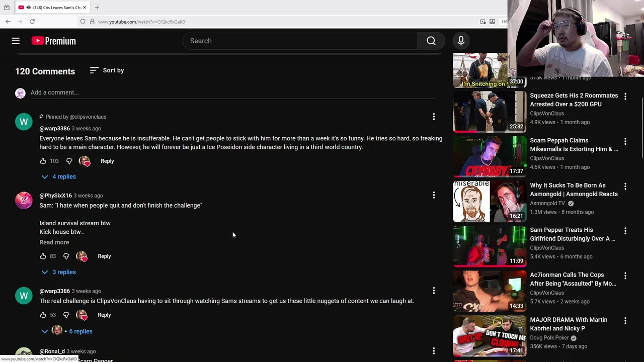Viewport: 644px width, 362px height.
Task: Click 'Why It Sucks To Be Born' title
Action: tap(574, 190)
